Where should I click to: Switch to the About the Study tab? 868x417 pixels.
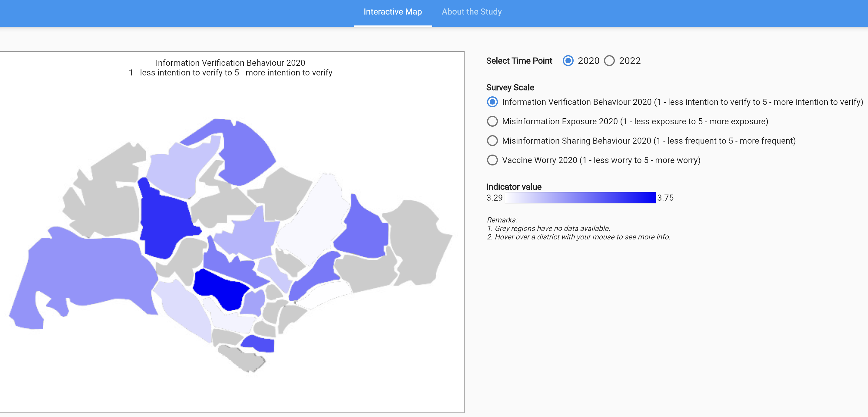click(x=471, y=12)
